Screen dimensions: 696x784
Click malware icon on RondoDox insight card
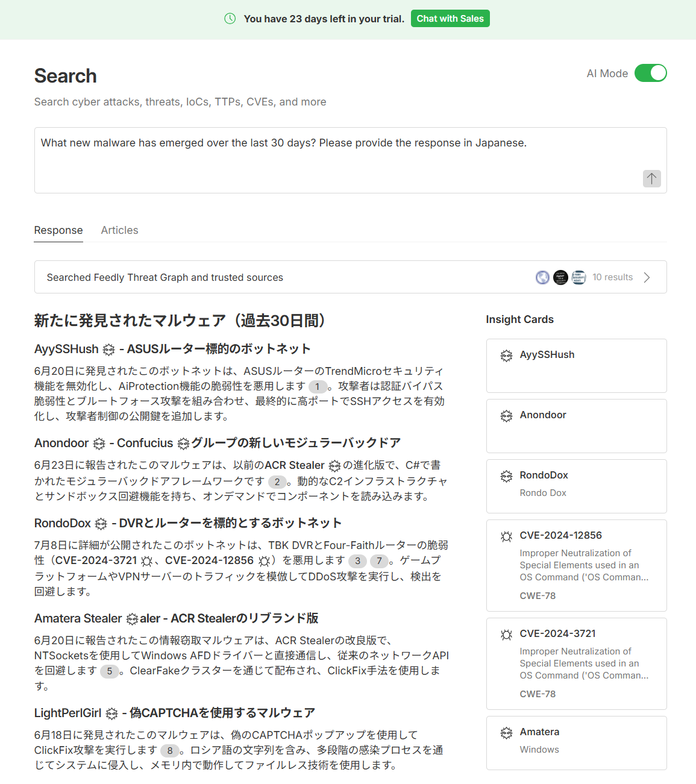point(506,476)
